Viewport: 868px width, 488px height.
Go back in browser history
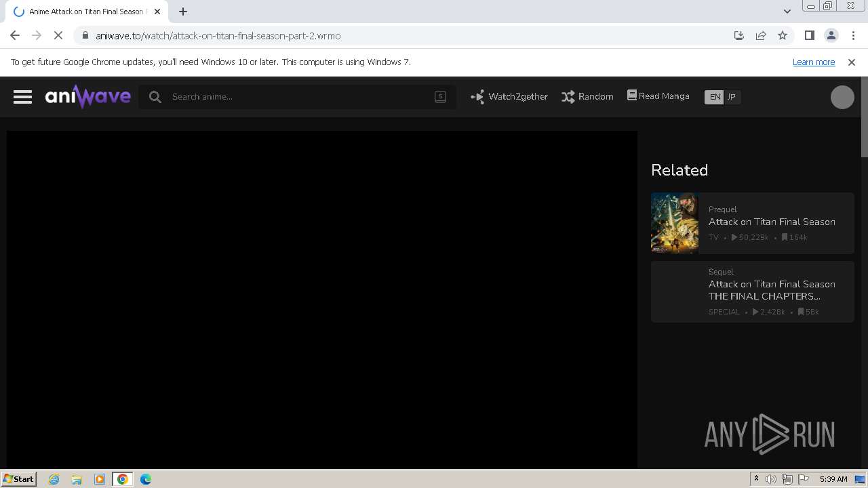pos(15,35)
